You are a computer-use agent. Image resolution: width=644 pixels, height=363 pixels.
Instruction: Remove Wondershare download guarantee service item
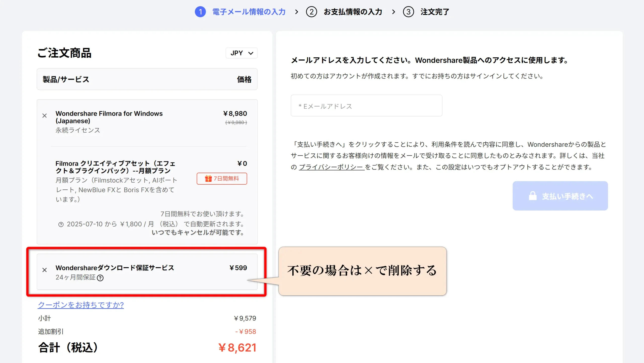point(45,270)
